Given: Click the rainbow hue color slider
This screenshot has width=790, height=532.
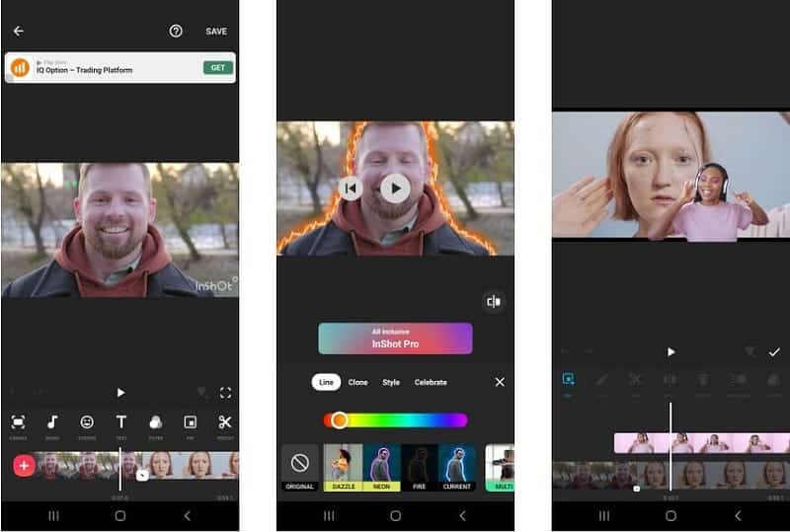Looking at the screenshot, I should click(x=395, y=420).
